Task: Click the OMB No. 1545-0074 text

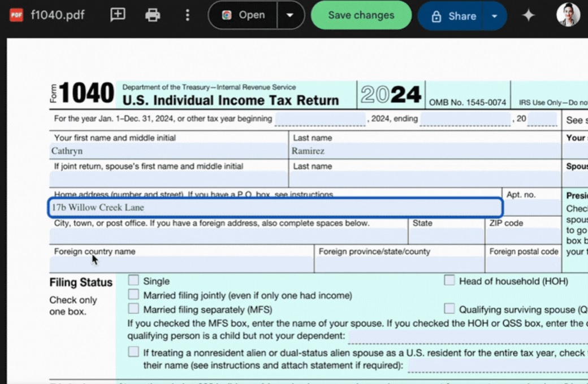Action: 468,103
